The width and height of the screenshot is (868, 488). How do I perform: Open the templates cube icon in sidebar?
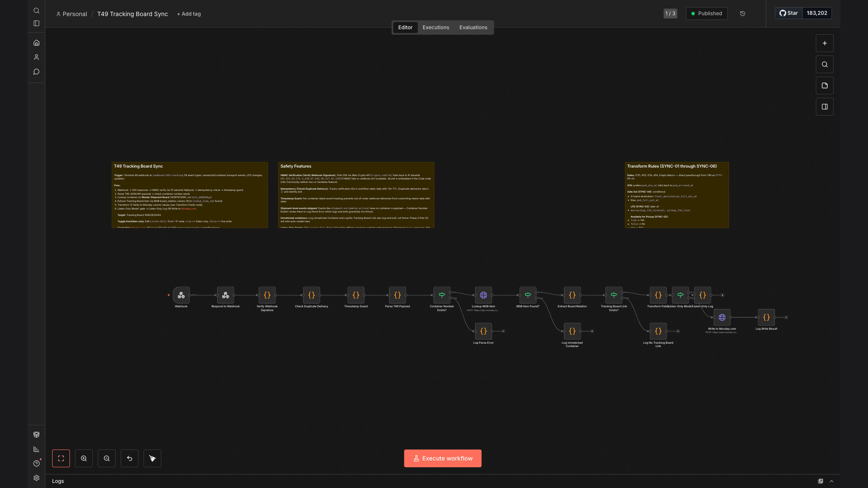pos(36,435)
